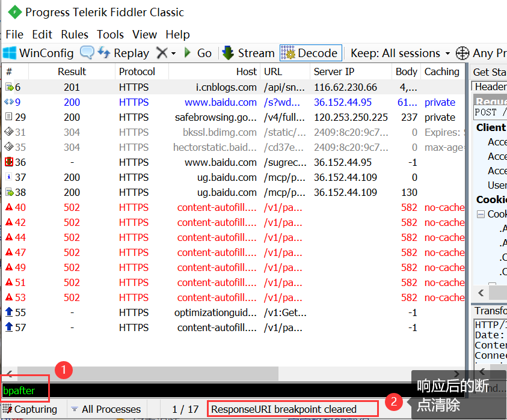Viewport: 507px width, 420px height.
Task: Click session 40 red warning icon
Action: click(x=9, y=207)
